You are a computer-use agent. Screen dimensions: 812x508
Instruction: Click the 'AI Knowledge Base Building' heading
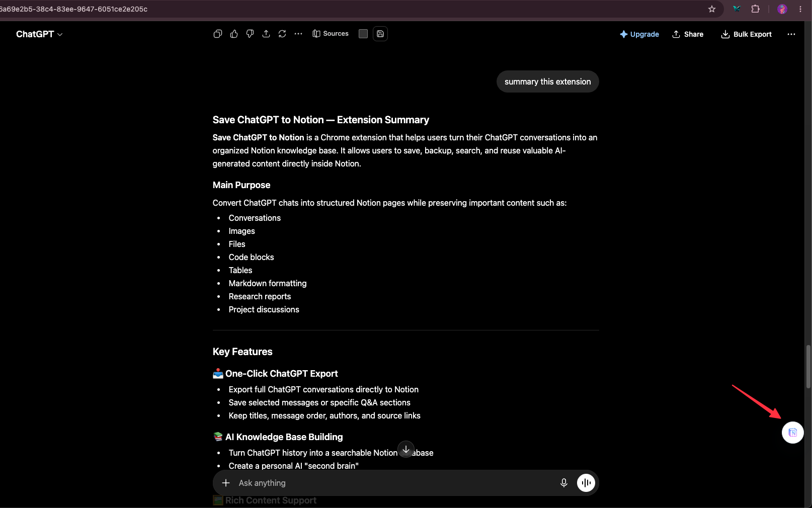click(284, 437)
